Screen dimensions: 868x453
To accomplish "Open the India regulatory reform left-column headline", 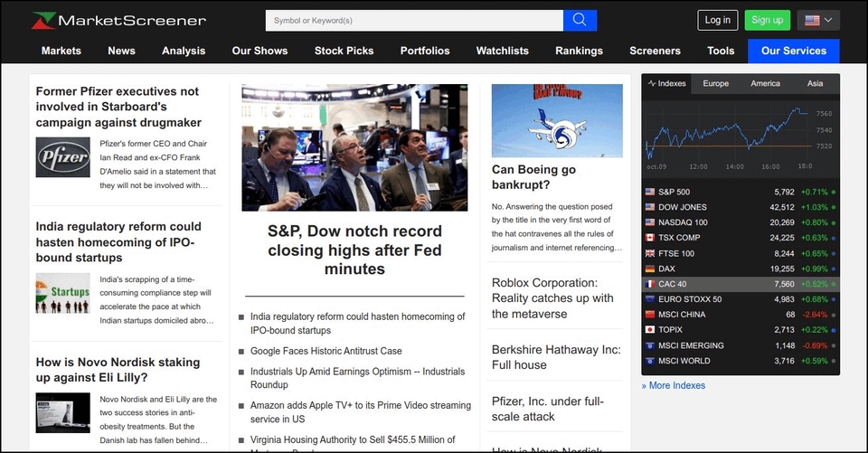I will tap(118, 242).
